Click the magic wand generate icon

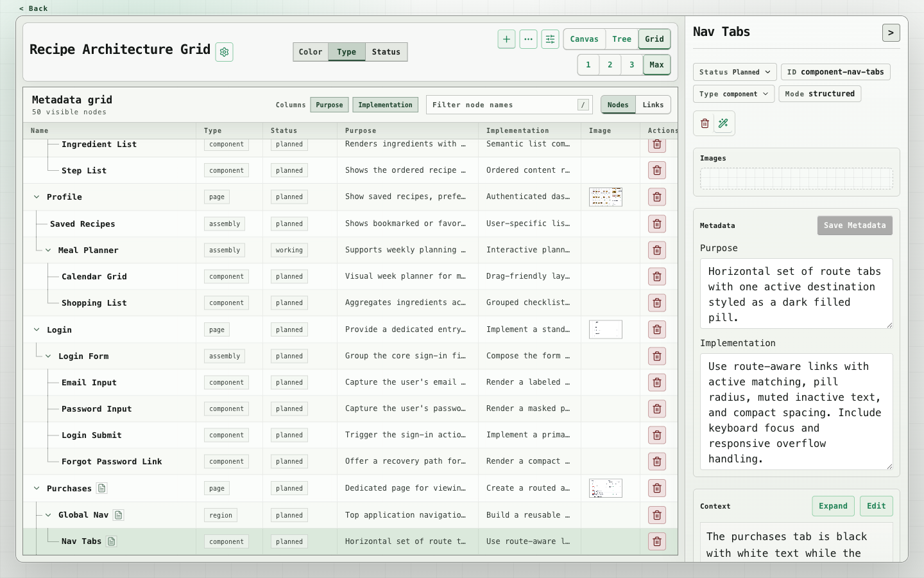click(723, 123)
